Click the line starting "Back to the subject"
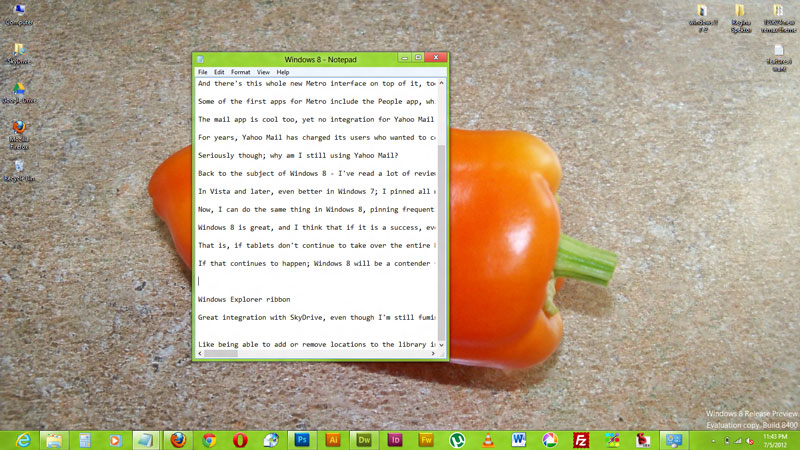This screenshot has height=450, width=800. (316, 173)
